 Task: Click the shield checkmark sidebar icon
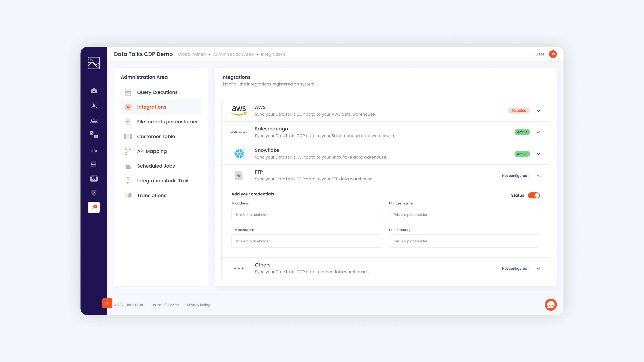[x=94, y=193]
